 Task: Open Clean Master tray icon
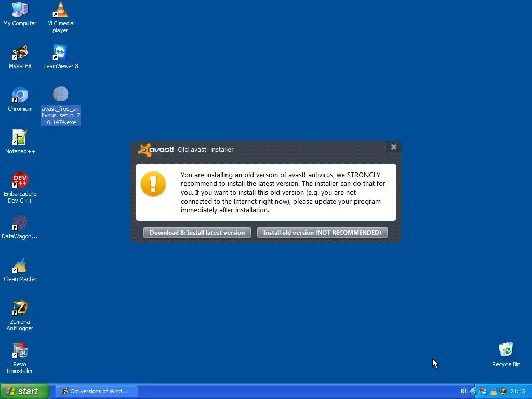494,392
